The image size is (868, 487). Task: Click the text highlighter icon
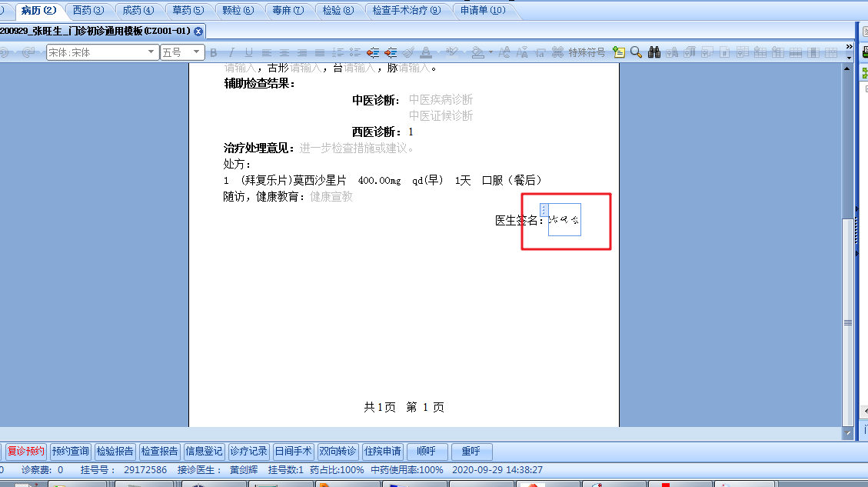click(x=452, y=52)
